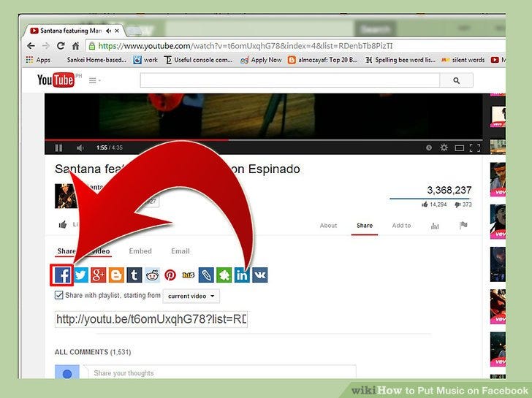Open the Apps bookmarks shortcut

(x=38, y=60)
